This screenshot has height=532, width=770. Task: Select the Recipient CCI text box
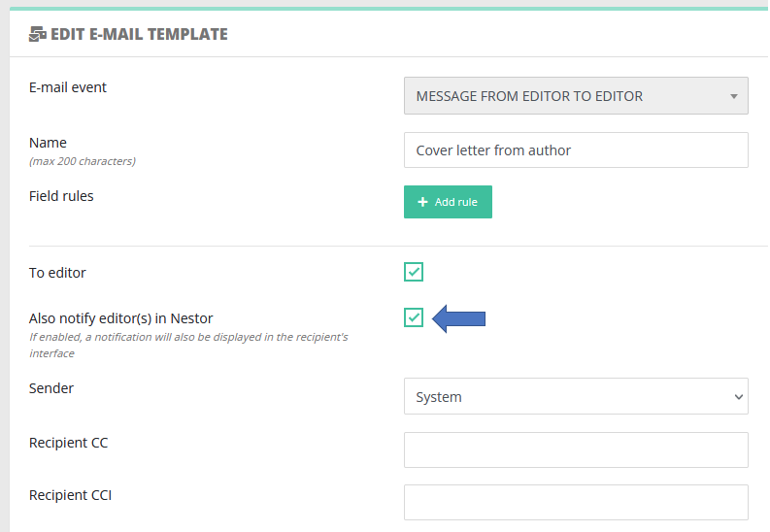(x=576, y=502)
